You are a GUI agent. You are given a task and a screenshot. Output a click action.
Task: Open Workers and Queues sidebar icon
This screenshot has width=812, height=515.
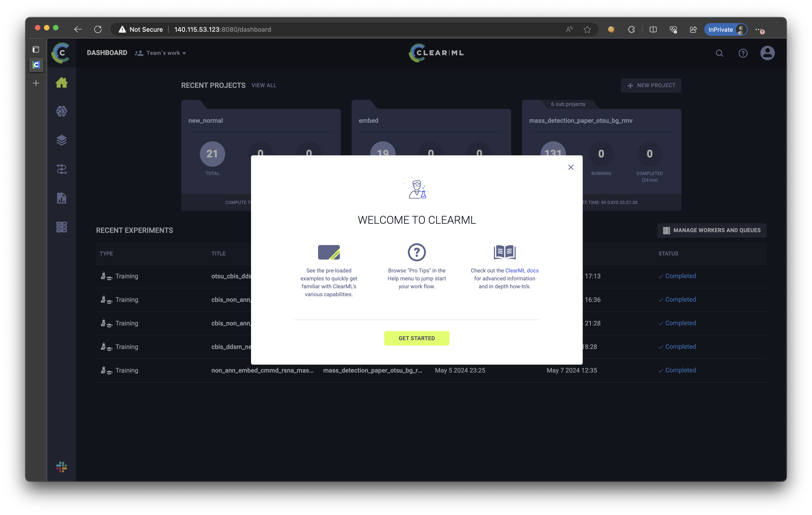pyautogui.click(x=61, y=227)
